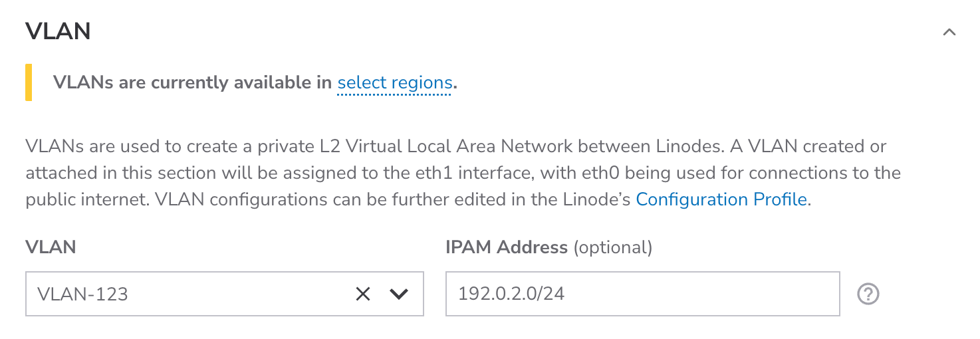Image resolution: width=980 pixels, height=339 pixels.
Task: Open the select regions link
Action: 394,83
